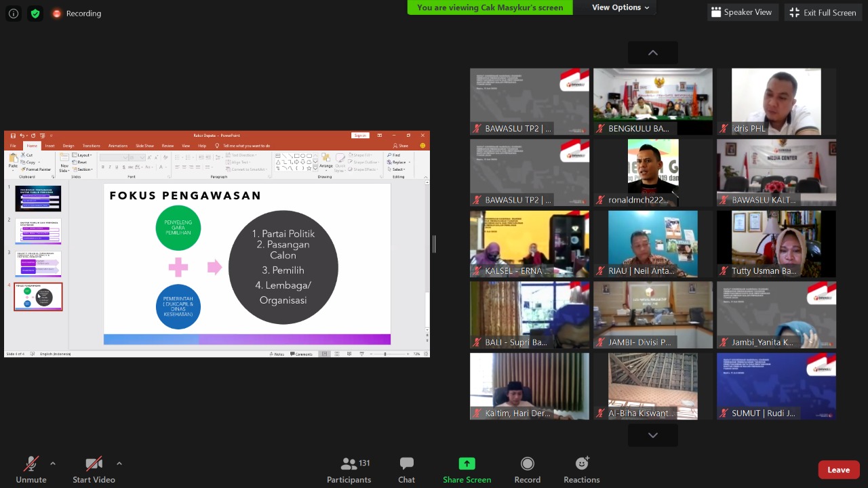Screen dimensions: 868x488
Task: Open the View Options dropdown
Action: coord(620,7)
